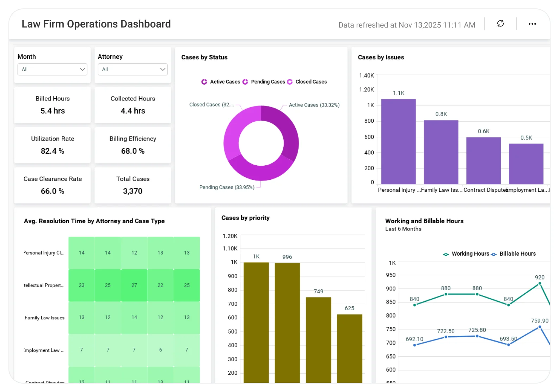Click the priority bar labeled 749
Screen dimensions: 559x392
coord(318,340)
